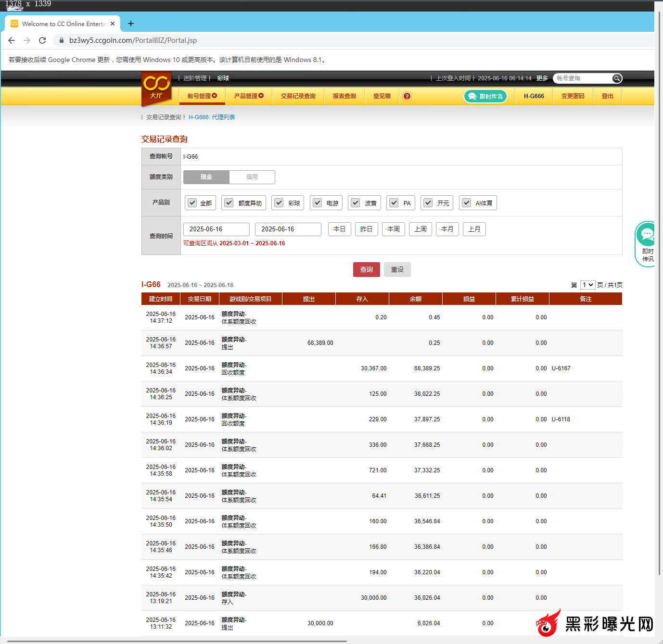Click the red question mark help icon
Image resolution: width=663 pixels, height=644 pixels.
[407, 96]
